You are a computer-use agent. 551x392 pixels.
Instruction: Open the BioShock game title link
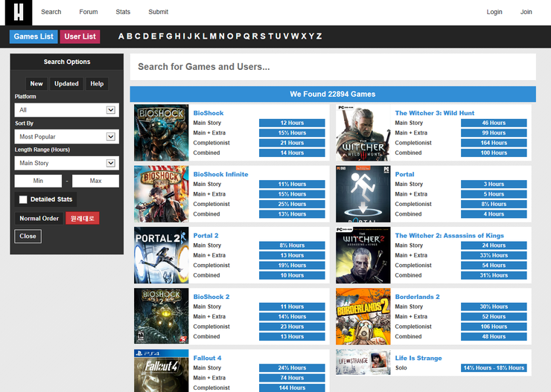[208, 113]
